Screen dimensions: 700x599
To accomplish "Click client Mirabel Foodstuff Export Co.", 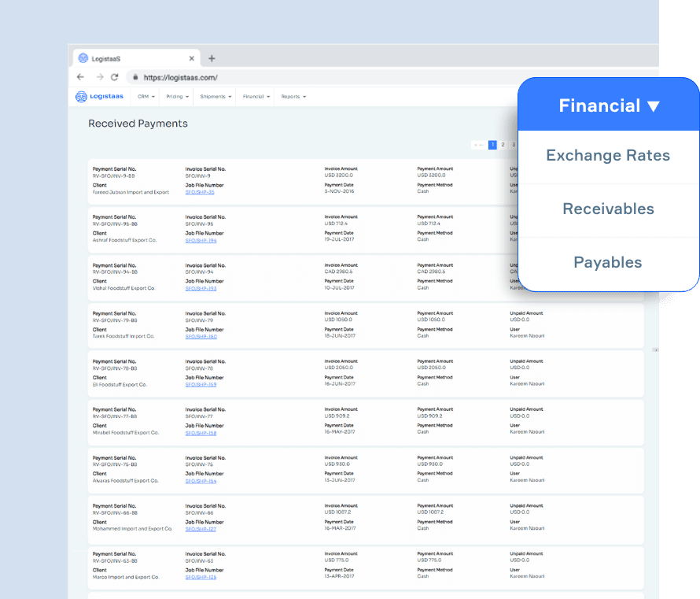I will point(125,433).
